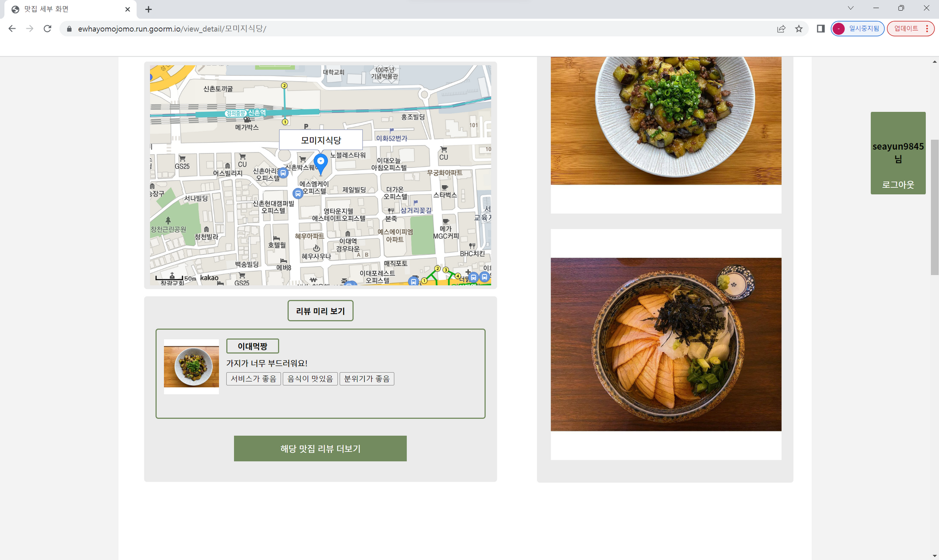Open the share page icon
Image resolution: width=939 pixels, height=560 pixels.
click(x=781, y=29)
